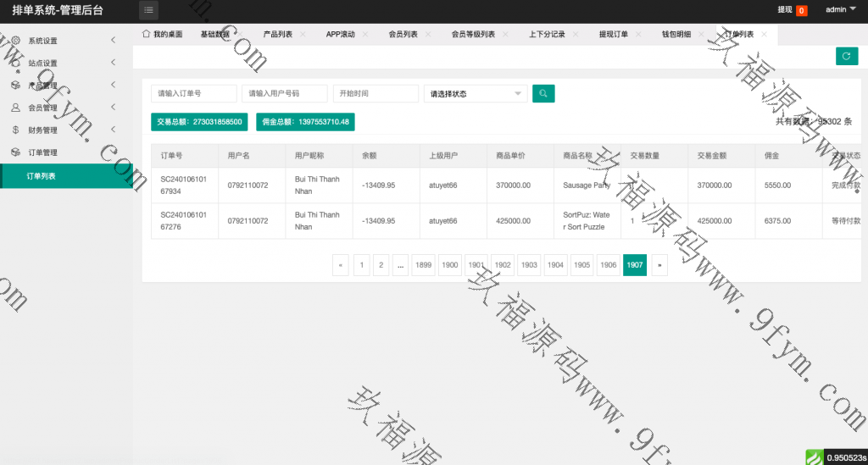Click the 请输入订单号 input field

pyautogui.click(x=193, y=93)
